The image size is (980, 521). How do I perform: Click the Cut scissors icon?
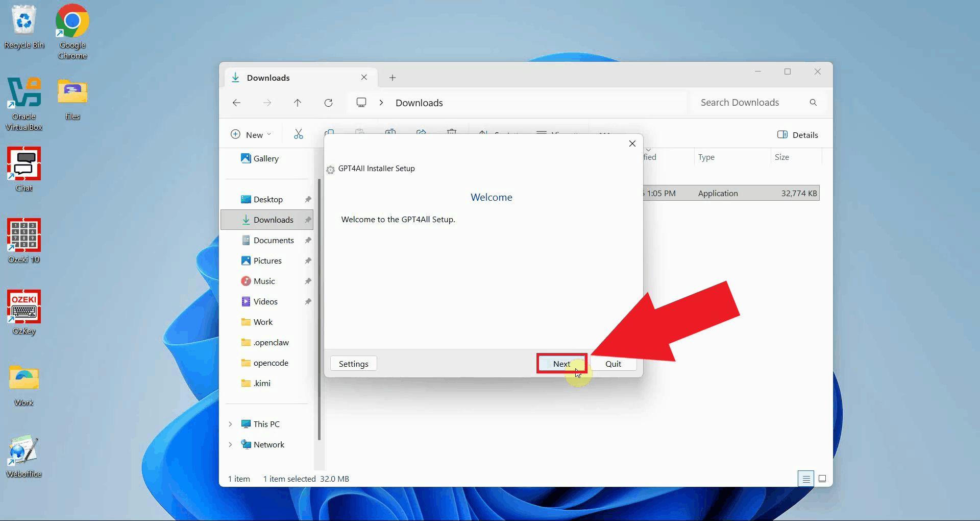click(299, 134)
